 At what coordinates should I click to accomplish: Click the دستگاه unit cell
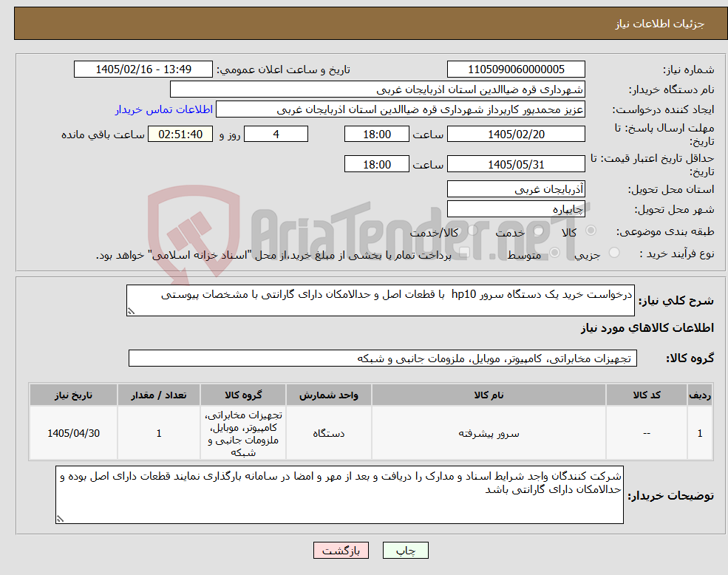328,433
